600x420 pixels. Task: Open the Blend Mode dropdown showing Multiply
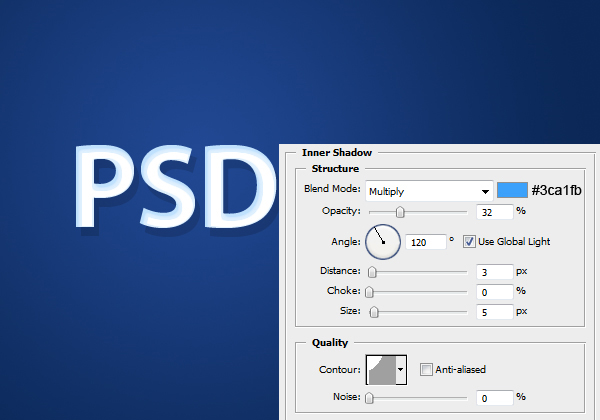(x=429, y=191)
